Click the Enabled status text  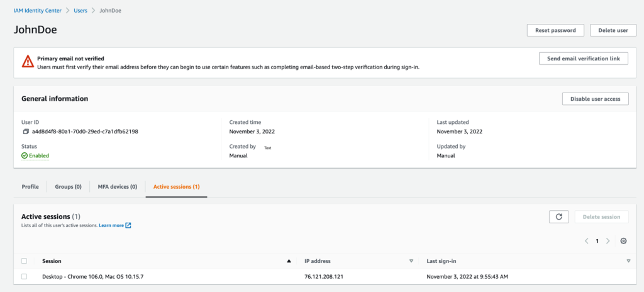point(39,155)
